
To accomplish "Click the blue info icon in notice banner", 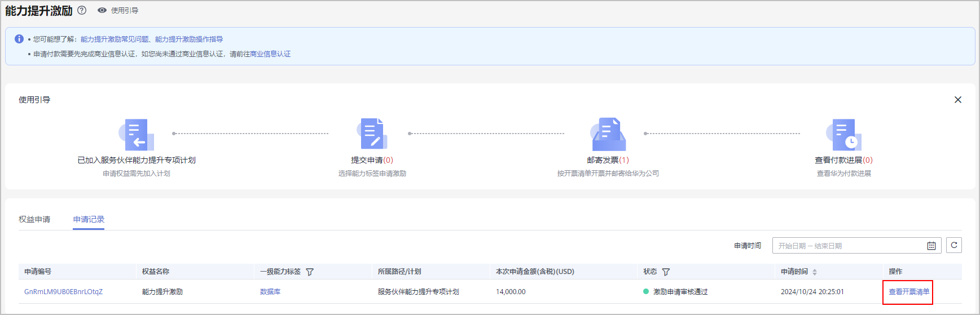I will click(x=19, y=39).
